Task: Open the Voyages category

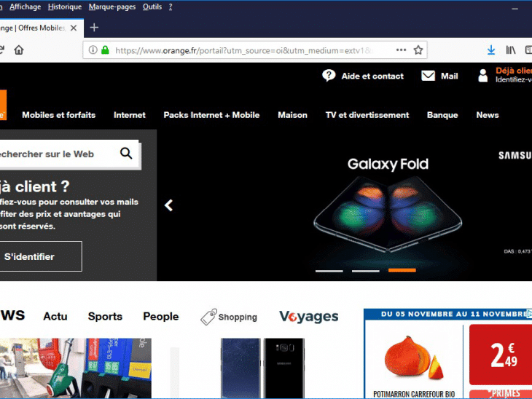Action: click(309, 317)
